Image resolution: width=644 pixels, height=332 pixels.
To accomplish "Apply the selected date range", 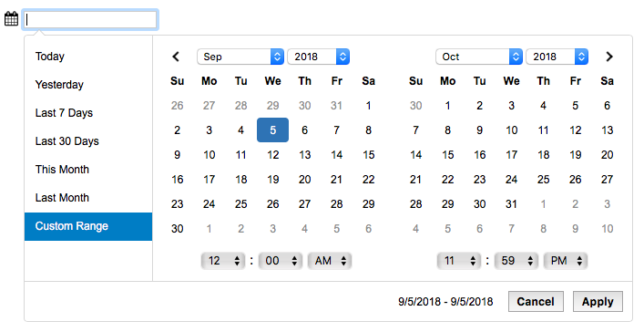I will [598, 302].
